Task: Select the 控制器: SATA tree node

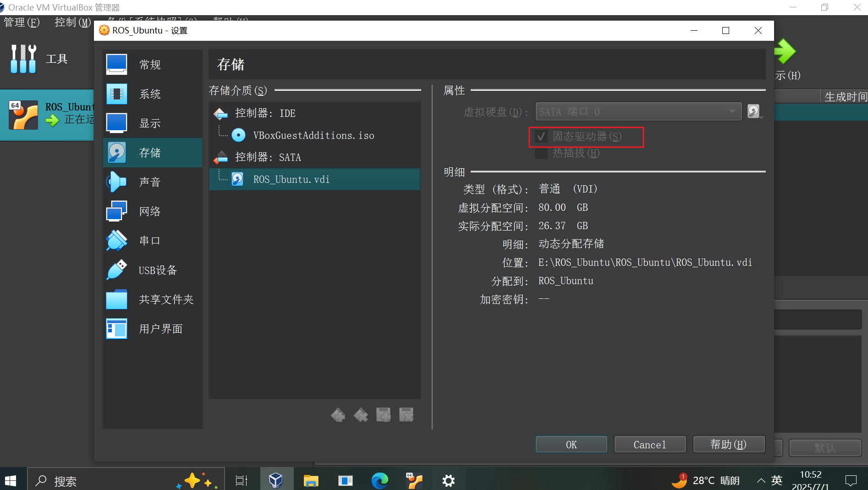Action: tap(268, 157)
